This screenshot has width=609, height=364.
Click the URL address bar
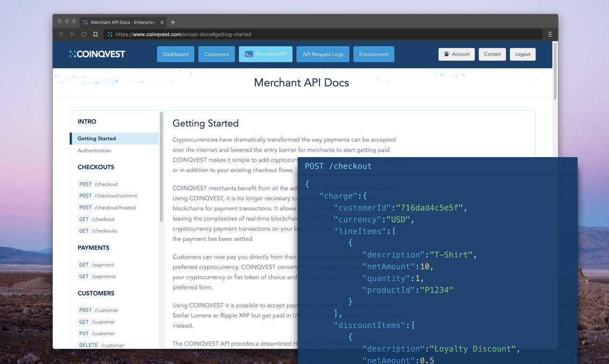[324, 34]
